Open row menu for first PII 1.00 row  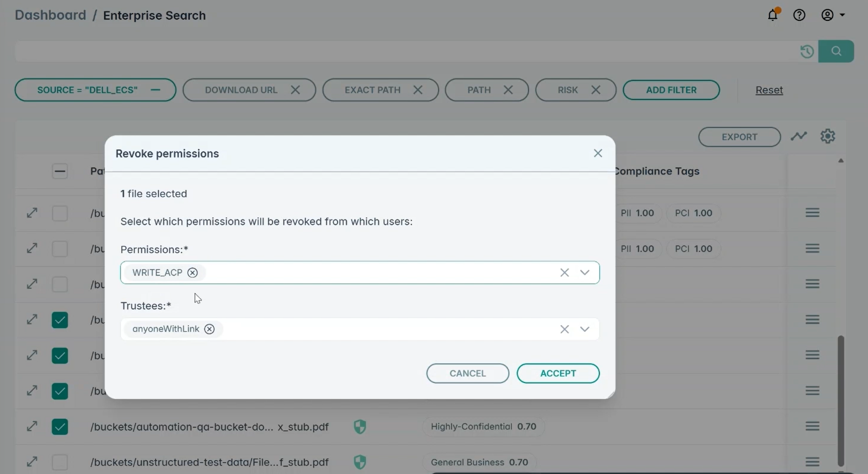tap(812, 213)
